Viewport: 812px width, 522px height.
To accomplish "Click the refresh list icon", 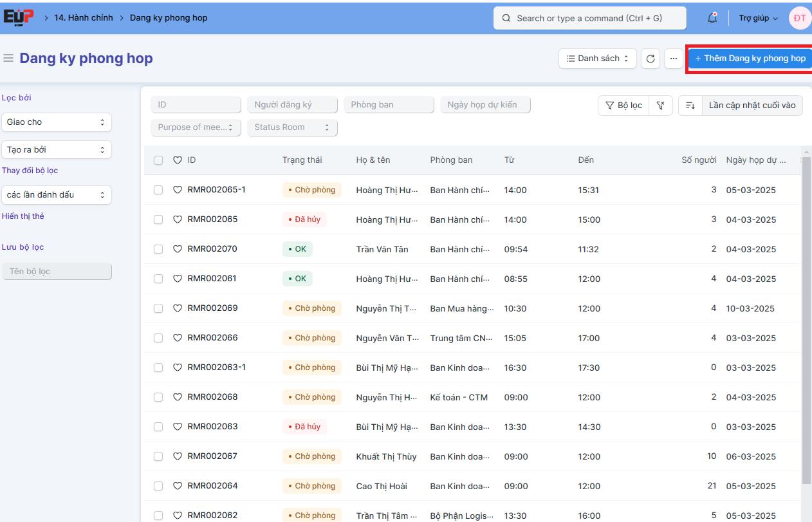I will pyautogui.click(x=651, y=59).
